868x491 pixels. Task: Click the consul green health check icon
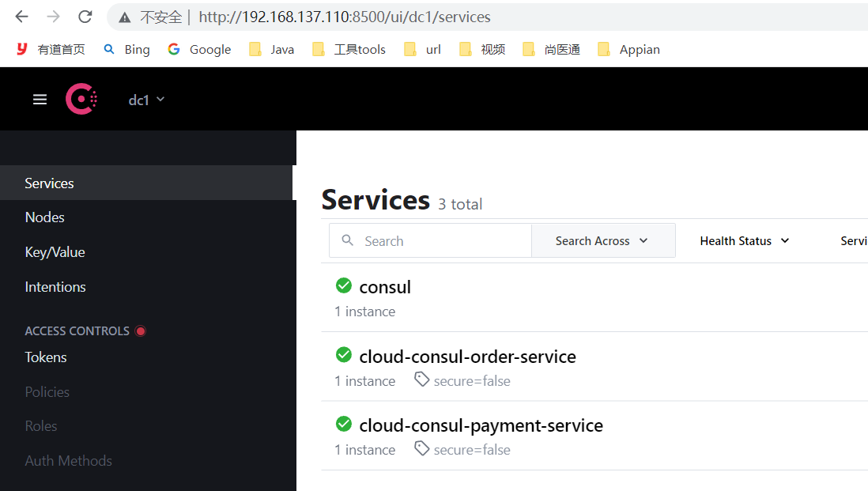coord(344,285)
